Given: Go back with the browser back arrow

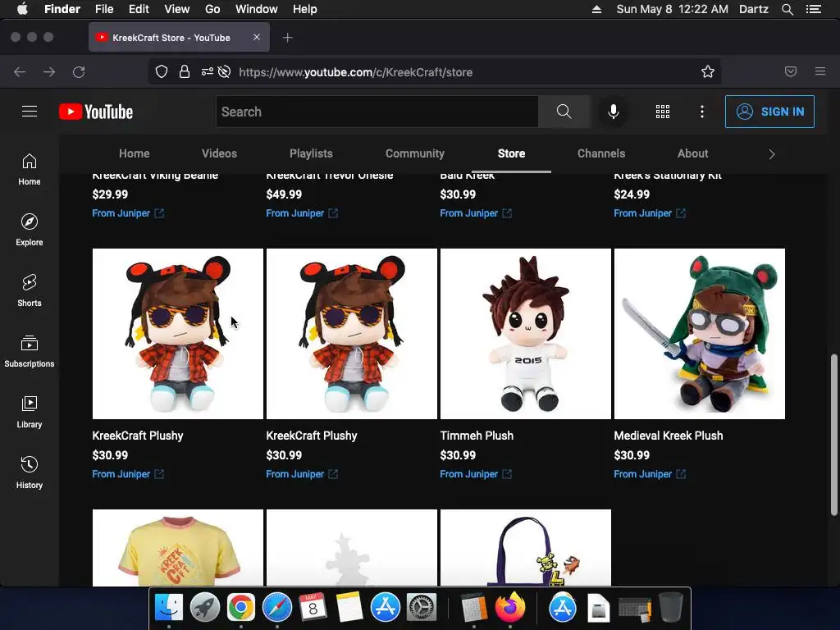Looking at the screenshot, I should click(x=20, y=72).
